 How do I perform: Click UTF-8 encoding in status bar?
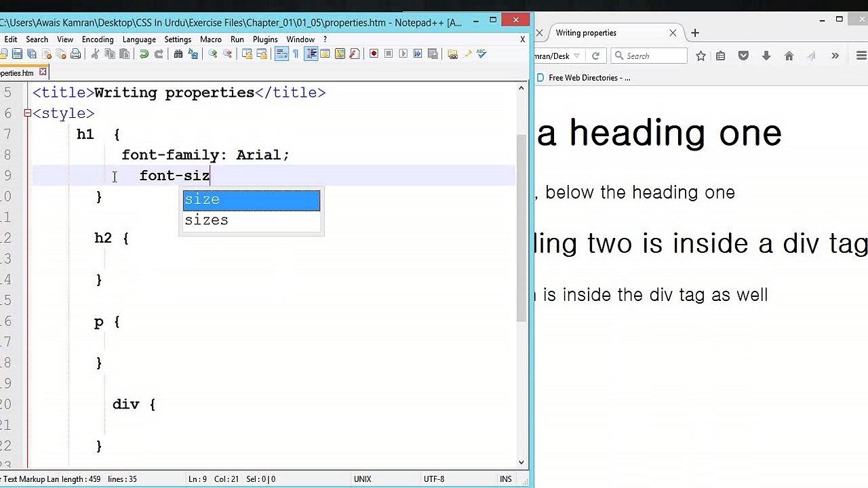pos(434,479)
